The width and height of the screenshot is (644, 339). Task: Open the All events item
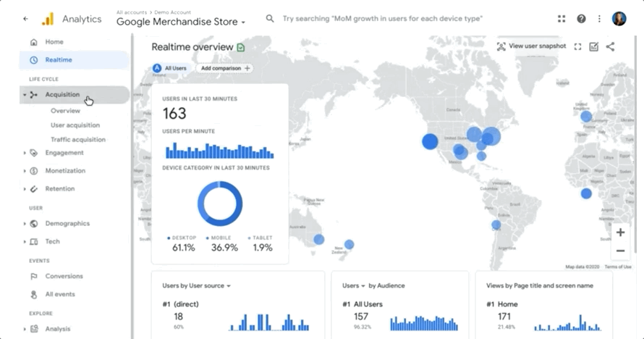click(x=60, y=295)
